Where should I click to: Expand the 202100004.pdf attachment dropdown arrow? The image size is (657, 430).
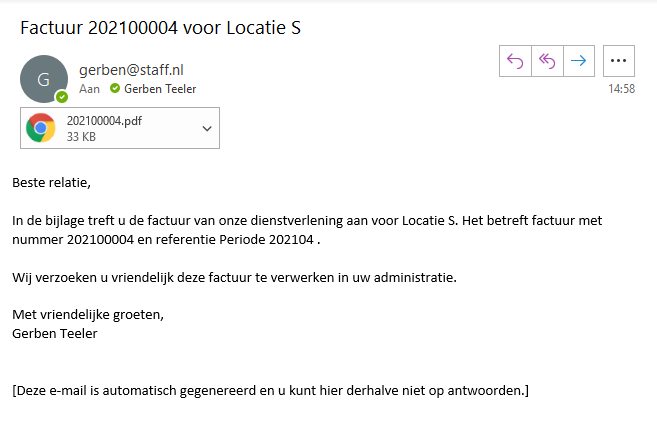pos(207,128)
